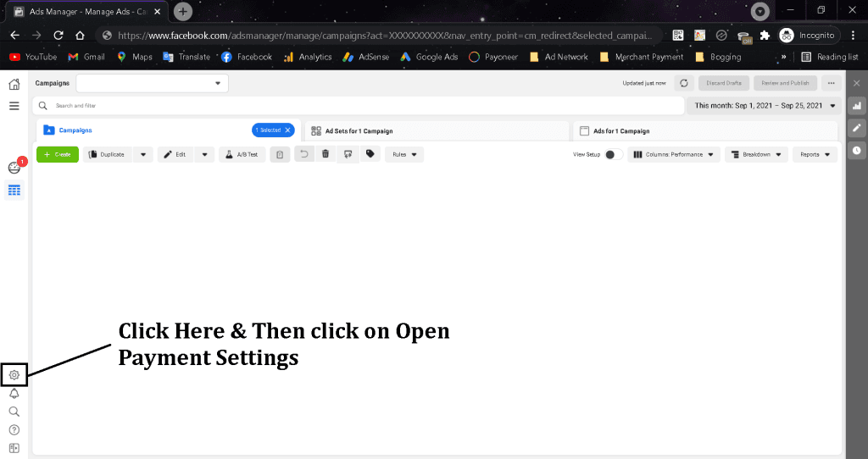Open the Payoneer bookmark

(493, 57)
